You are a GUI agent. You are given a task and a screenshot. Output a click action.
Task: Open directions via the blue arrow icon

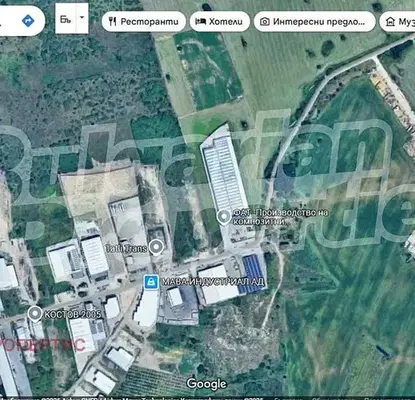tap(28, 21)
